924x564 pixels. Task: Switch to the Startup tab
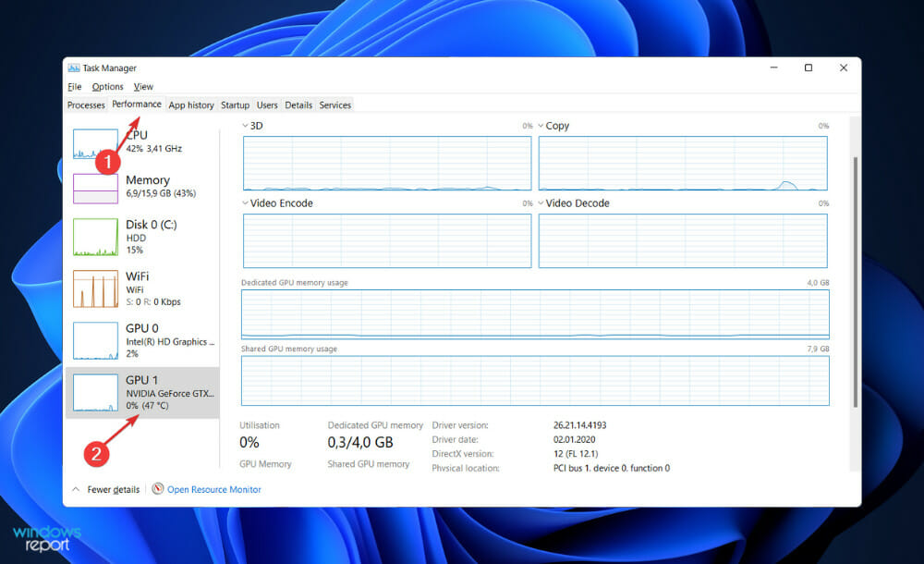pyautogui.click(x=235, y=104)
